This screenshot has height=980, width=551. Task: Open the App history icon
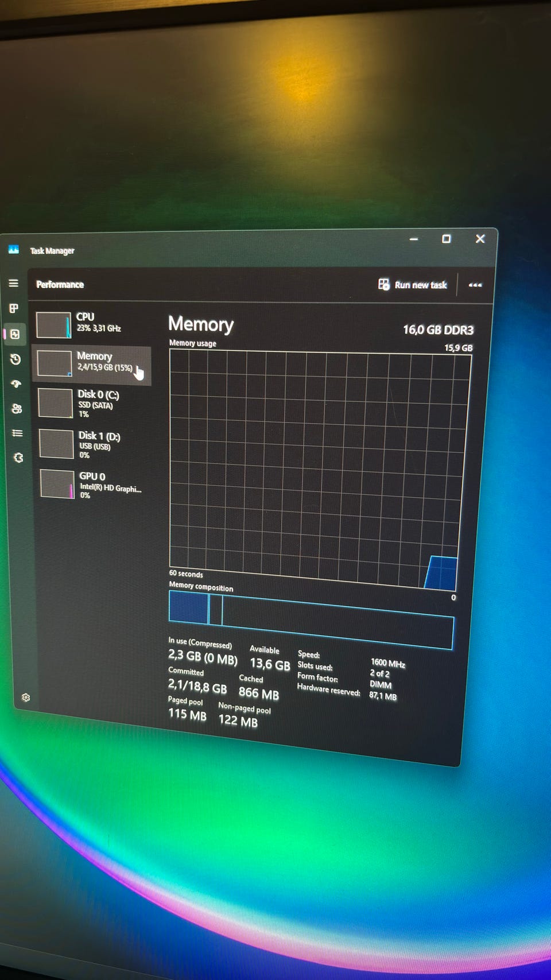[15, 359]
